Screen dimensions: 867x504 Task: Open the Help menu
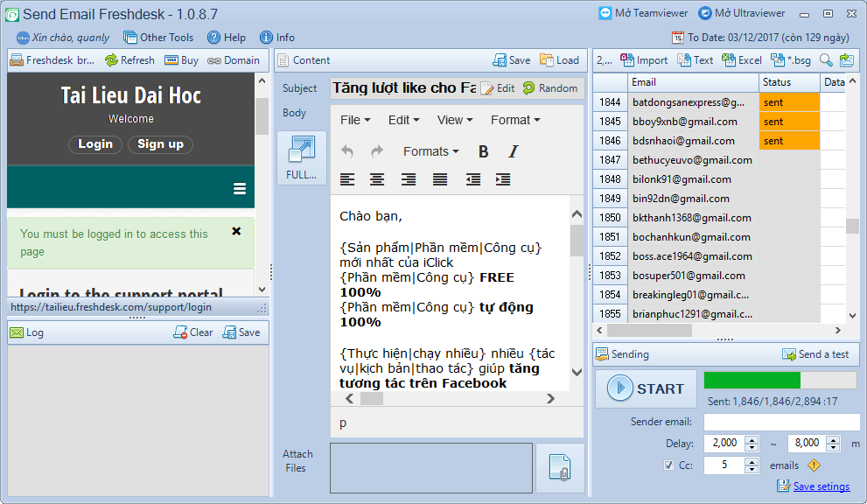click(226, 38)
